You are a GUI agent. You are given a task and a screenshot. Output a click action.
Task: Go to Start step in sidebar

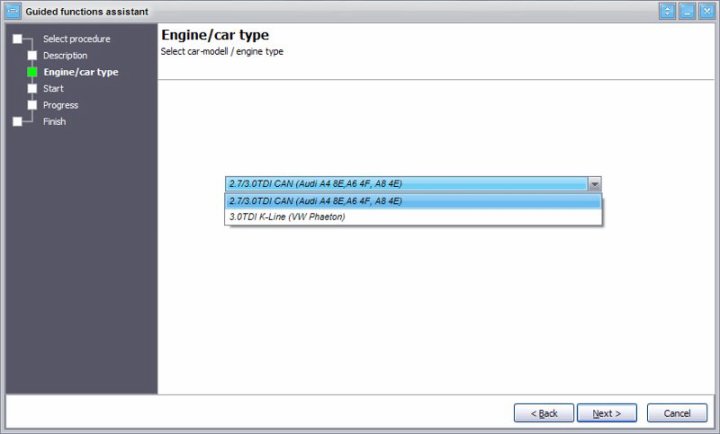pyautogui.click(x=53, y=89)
